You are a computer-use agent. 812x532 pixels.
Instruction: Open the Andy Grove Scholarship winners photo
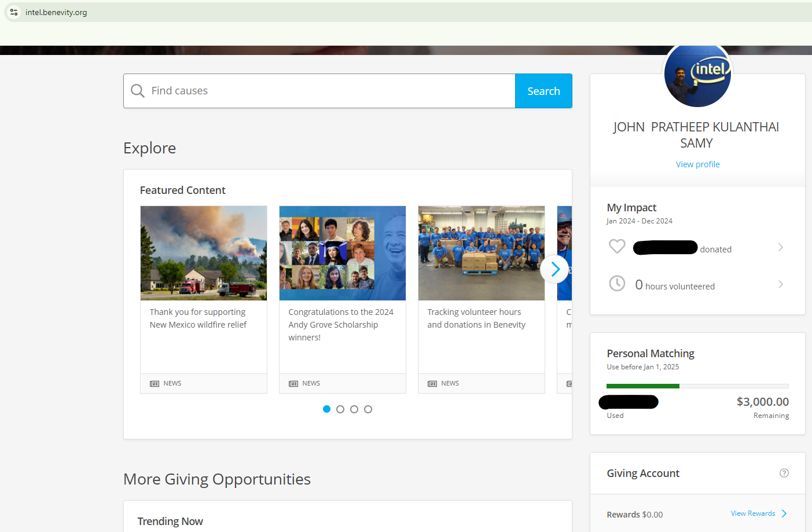[x=343, y=253]
